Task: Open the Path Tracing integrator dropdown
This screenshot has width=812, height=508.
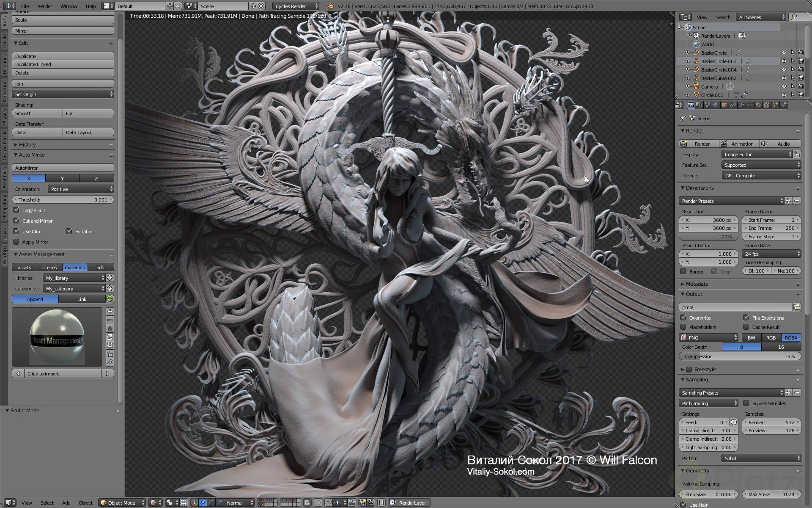Action: [708, 403]
